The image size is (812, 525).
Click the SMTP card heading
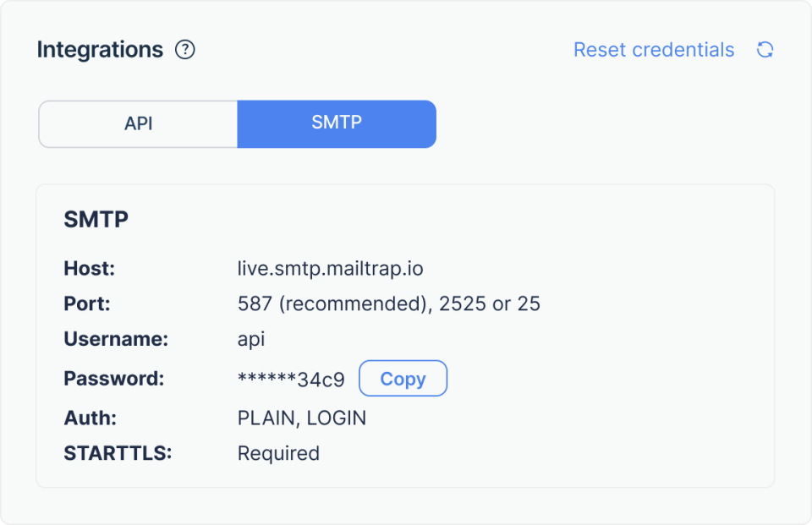click(96, 219)
